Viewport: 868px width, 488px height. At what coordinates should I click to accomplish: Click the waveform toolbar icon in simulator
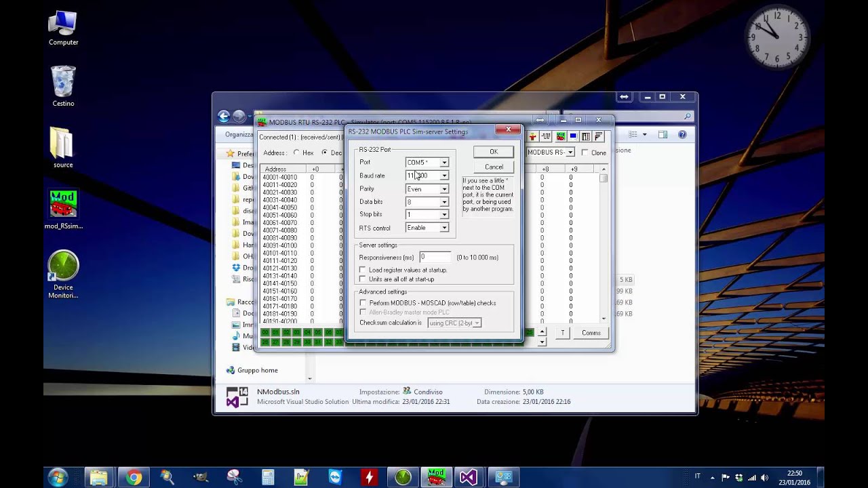546,137
